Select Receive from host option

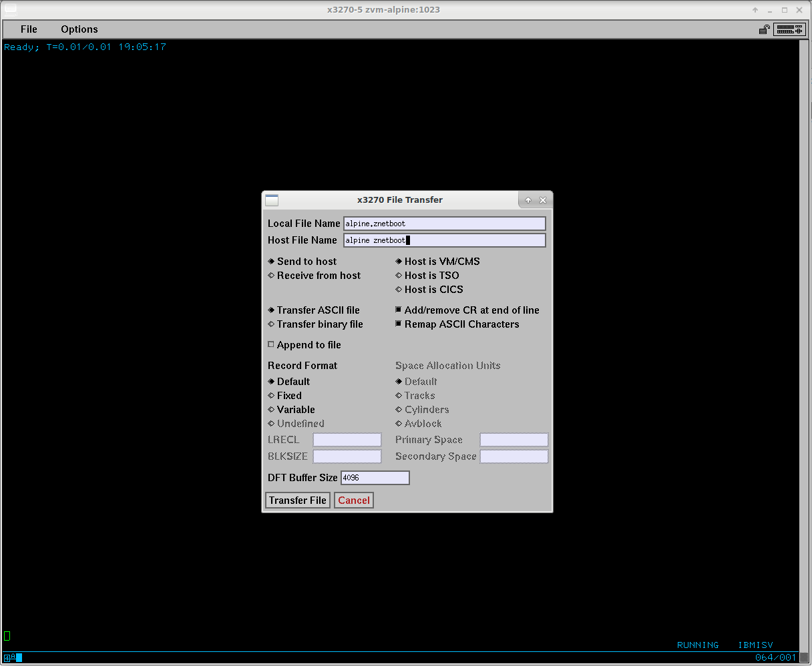pos(315,276)
